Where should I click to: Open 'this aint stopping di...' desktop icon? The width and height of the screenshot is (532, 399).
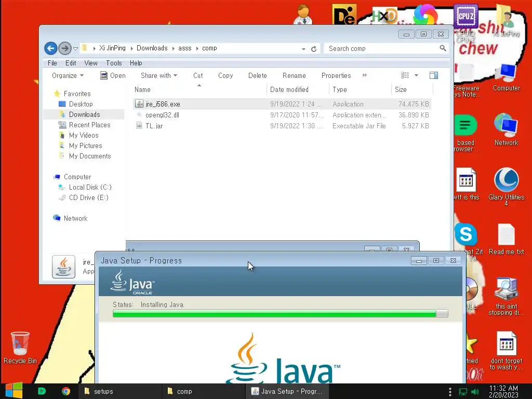(x=506, y=297)
